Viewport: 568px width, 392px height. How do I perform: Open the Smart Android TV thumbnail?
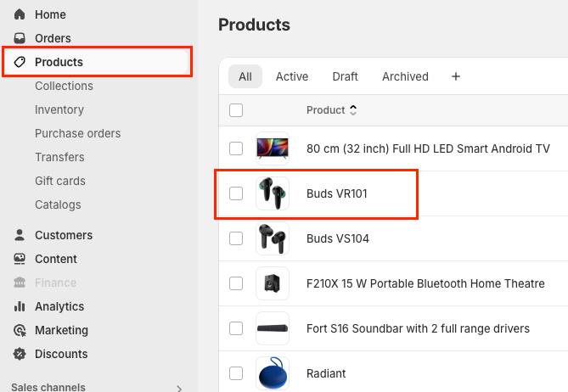(273, 148)
